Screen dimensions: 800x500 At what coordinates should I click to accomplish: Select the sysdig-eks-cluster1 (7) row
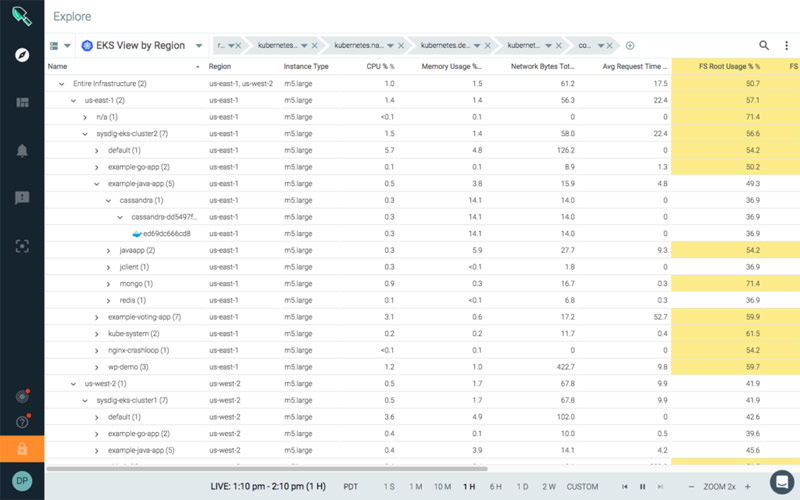[x=422, y=400]
